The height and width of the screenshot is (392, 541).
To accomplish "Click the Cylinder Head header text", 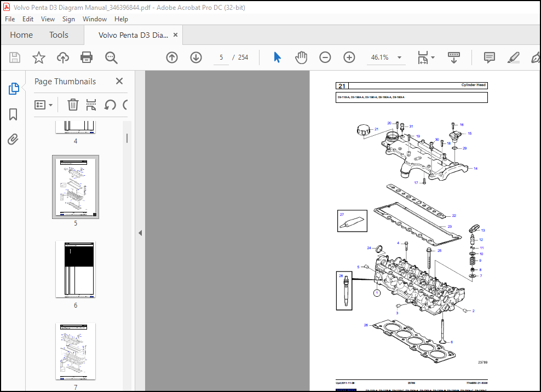I will [x=473, y=85].
